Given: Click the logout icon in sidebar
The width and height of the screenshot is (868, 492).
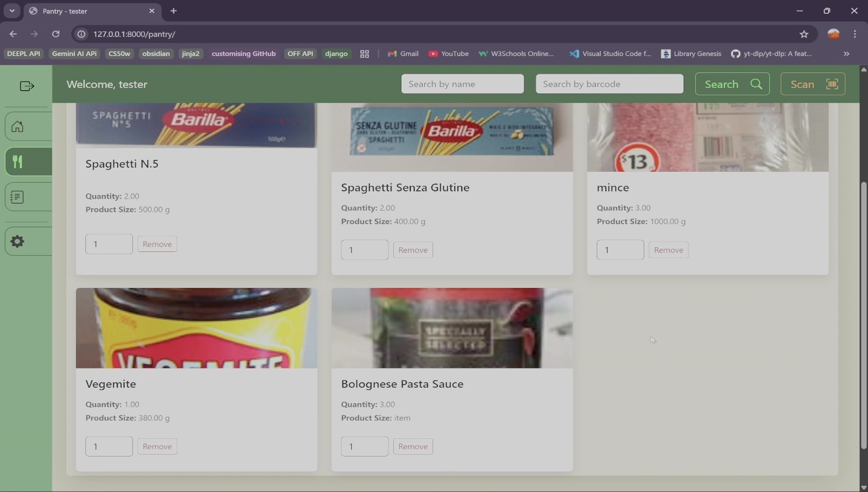Looking at the screenshot, I should pos(27,86).
